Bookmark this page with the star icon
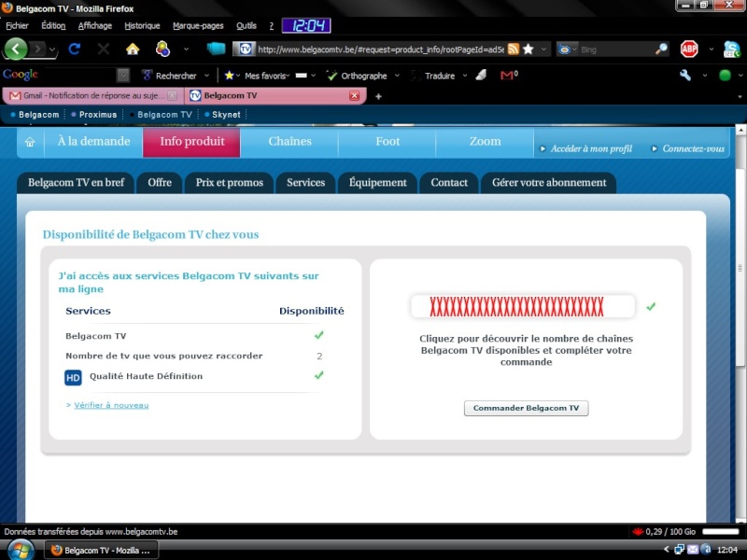This screenshot has width=747, height=560. [x=528, y=49]
